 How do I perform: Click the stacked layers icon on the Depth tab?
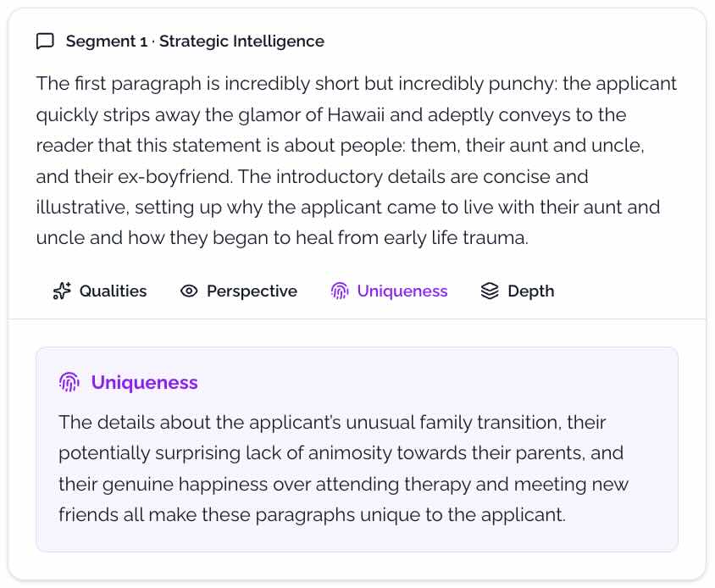[490, 291]
